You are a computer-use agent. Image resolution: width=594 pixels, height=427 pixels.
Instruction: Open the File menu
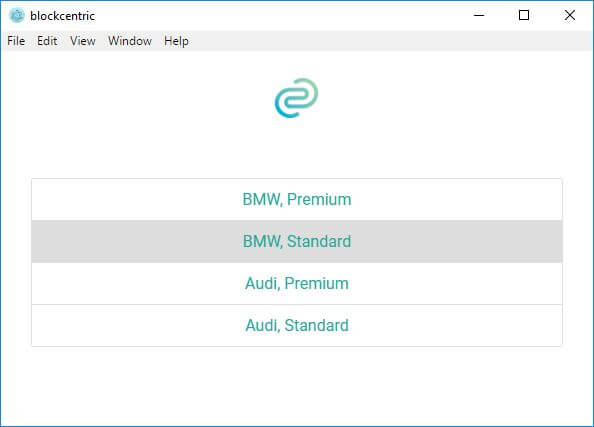16,41
